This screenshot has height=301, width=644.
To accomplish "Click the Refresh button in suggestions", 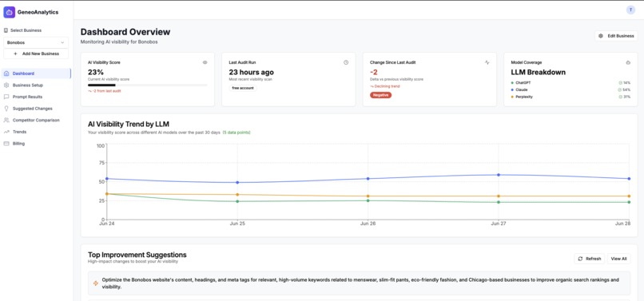I will (x=590, y=259).
